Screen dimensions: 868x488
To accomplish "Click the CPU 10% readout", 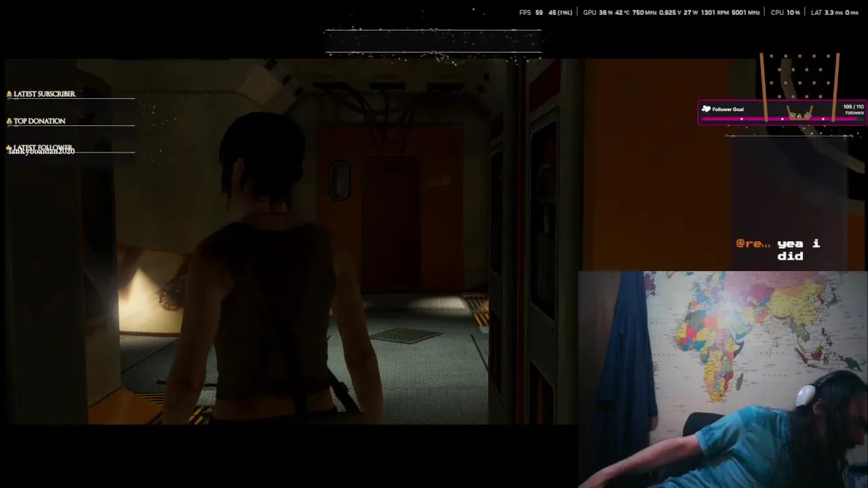I will (785, 13).
